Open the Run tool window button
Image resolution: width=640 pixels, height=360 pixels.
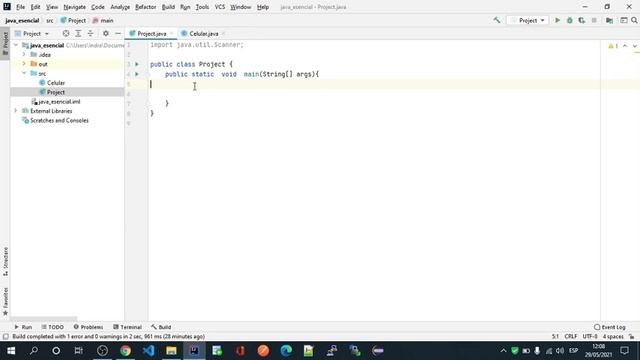(23, 327)
